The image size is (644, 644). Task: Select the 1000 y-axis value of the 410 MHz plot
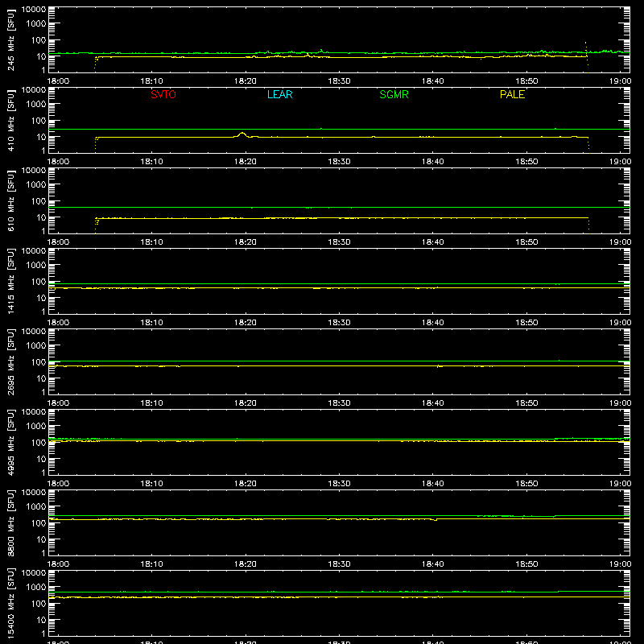(36, 105)
